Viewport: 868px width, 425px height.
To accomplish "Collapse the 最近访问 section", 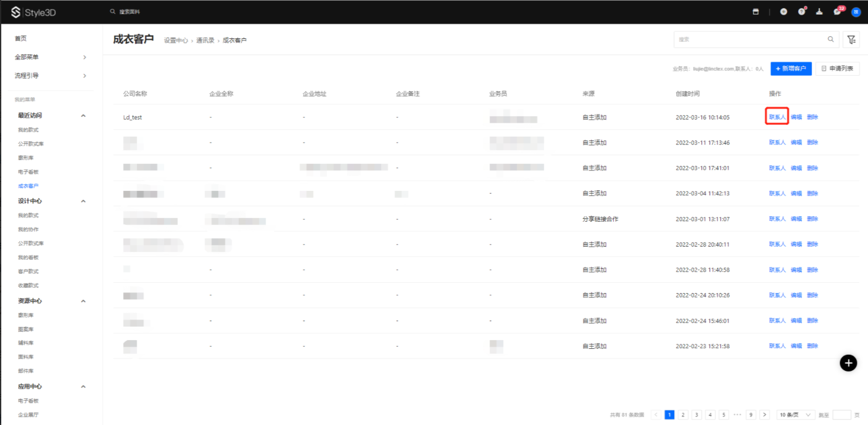I will click(83, 116).
